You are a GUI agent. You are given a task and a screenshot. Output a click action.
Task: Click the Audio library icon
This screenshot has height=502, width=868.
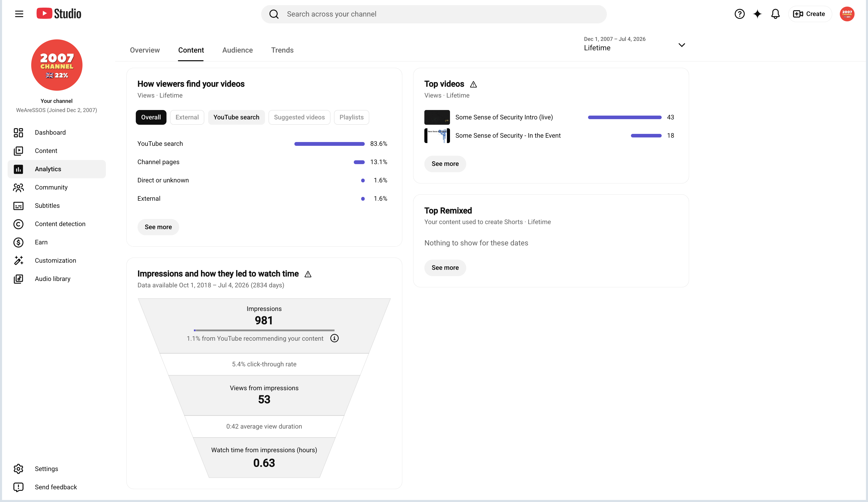(x=18, y=279)
